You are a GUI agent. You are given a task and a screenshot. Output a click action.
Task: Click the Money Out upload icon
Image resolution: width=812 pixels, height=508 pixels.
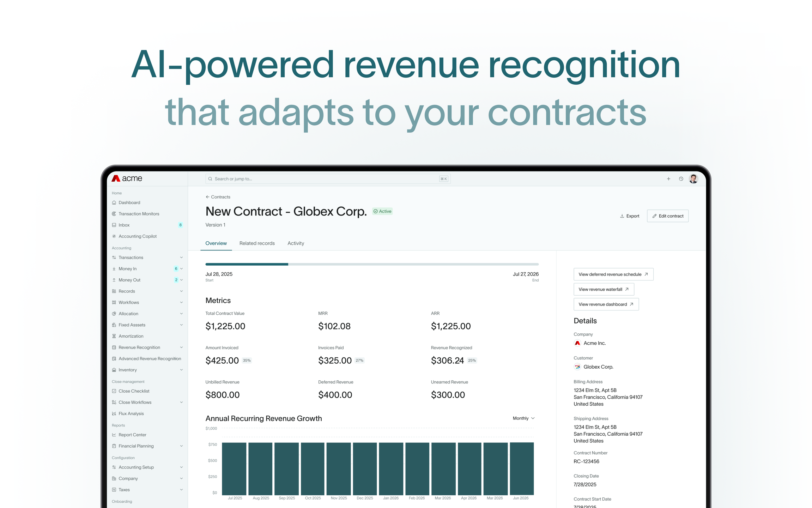click(x=114, y=280)
